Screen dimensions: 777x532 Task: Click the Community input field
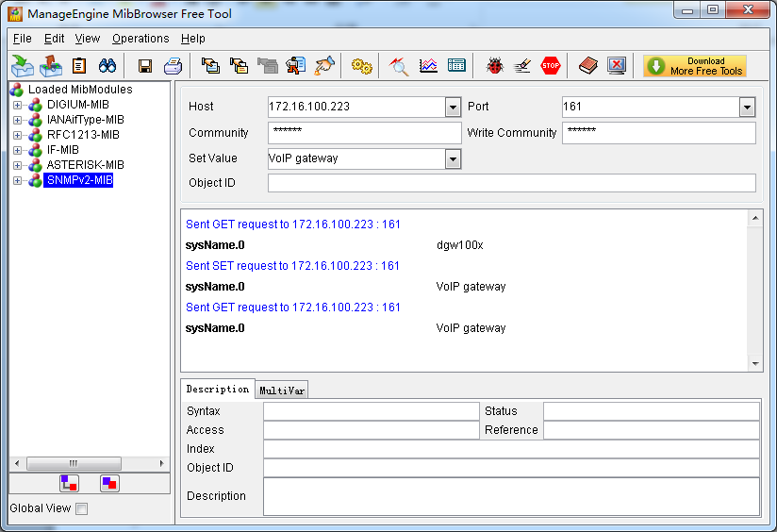tap(364, 133)
